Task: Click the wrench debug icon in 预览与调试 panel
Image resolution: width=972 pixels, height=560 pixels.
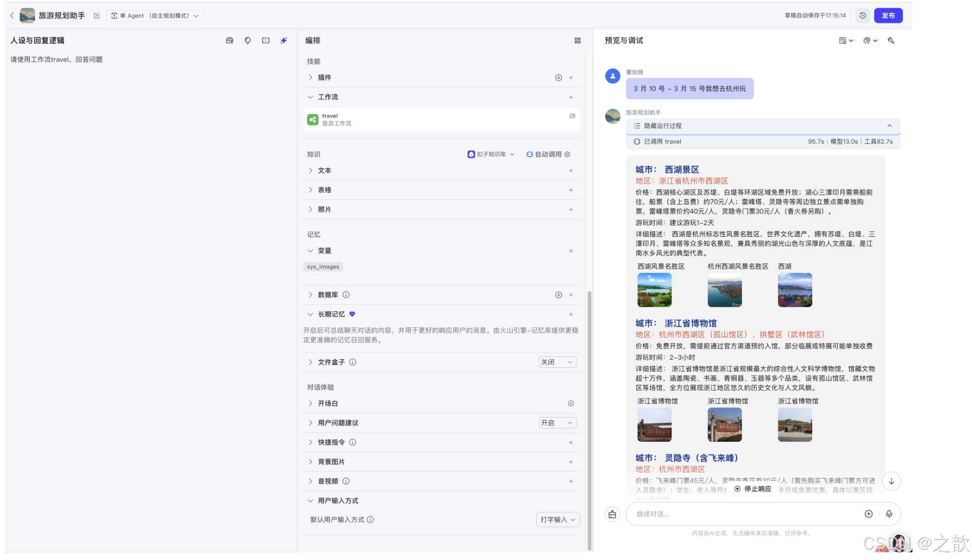Action: tap(891, 41)
